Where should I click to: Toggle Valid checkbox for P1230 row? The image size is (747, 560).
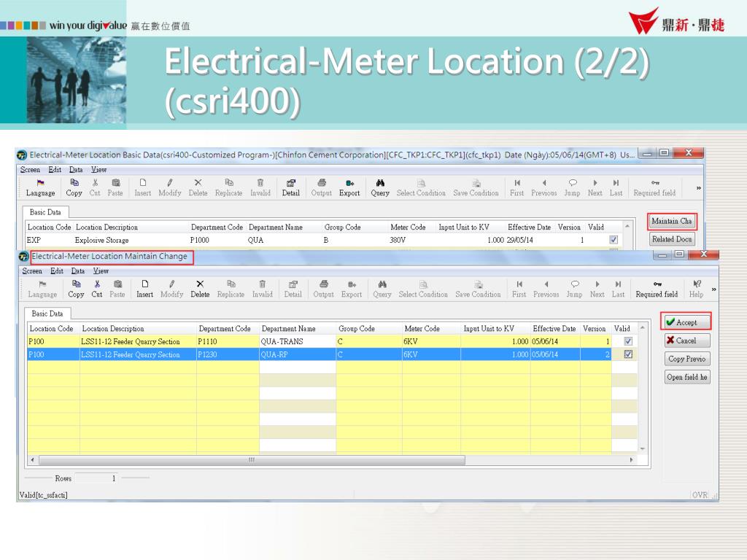[x=628, y=354]
